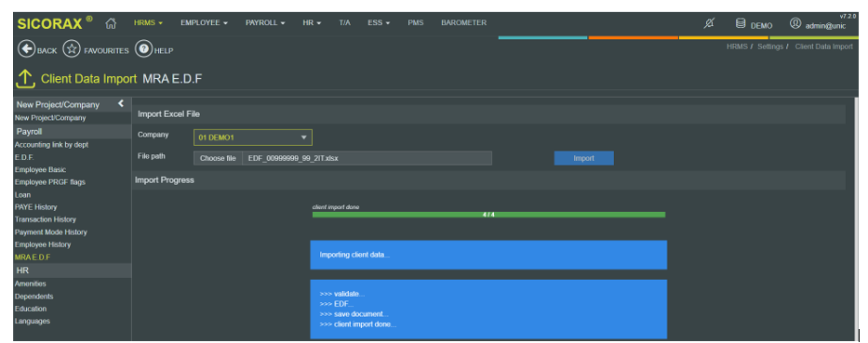Click the Choose file button
Image resolution: width=868 pixels, height=343 pixels.
(x=218, y=158)
